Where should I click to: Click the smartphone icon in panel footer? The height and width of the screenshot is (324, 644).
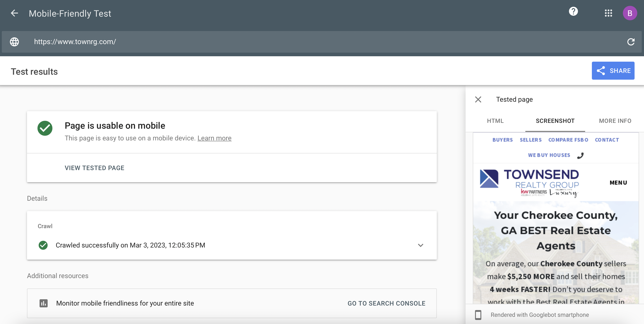tap(478, 315)
